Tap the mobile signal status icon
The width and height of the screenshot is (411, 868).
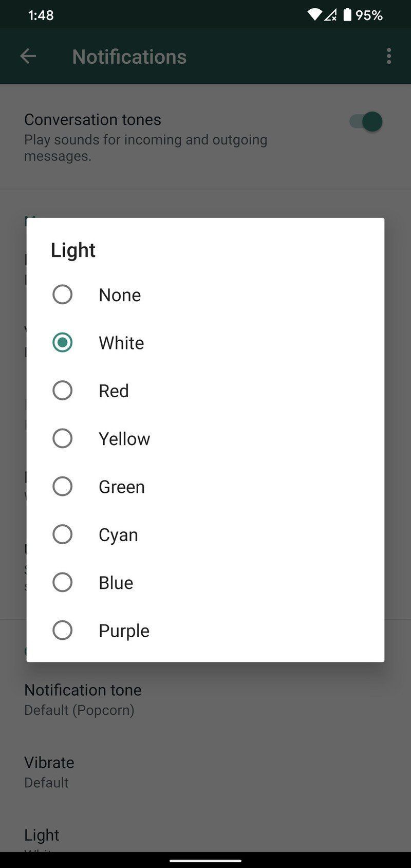click(x=330, y=15)
